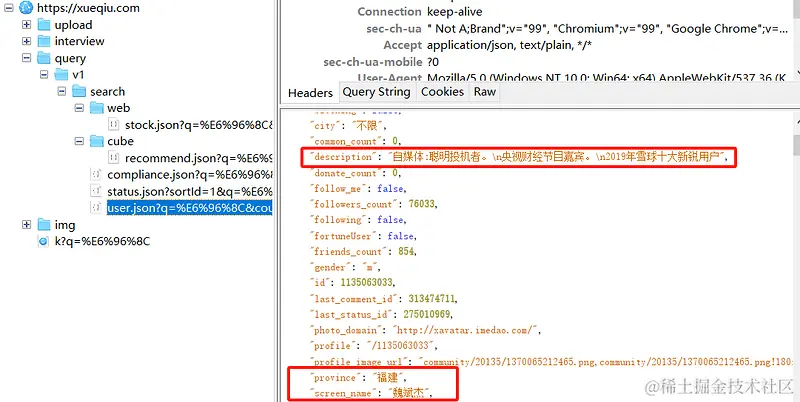Click the upload folder icon

click(x=44, y=24)
